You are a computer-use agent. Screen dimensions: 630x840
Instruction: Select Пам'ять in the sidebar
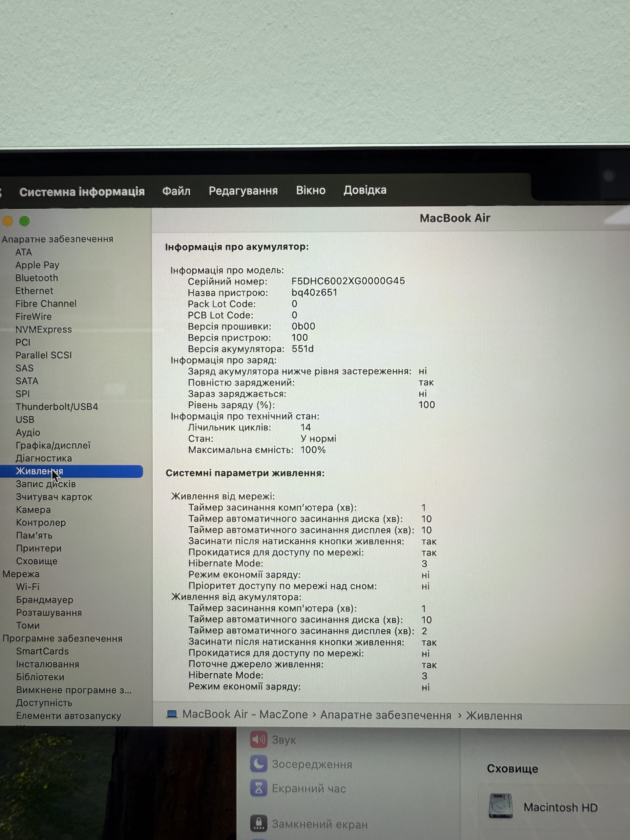pos(34,536)
